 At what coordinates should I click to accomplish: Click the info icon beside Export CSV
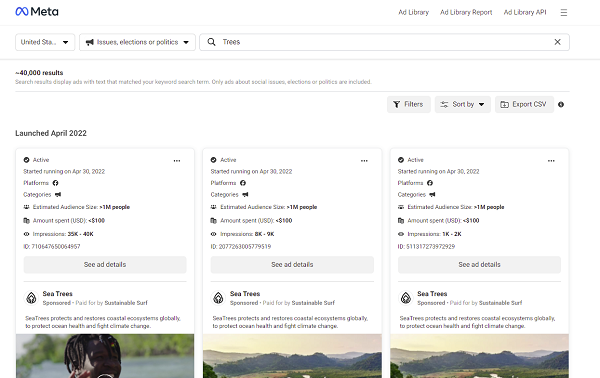point(561,104)
